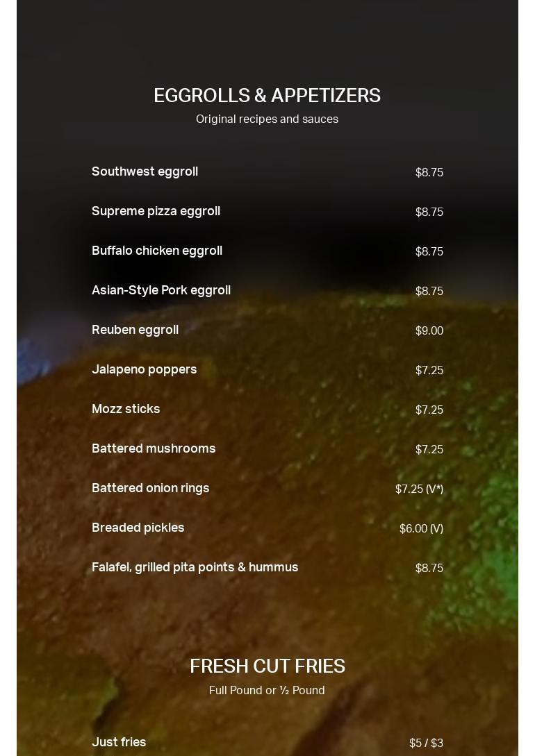535x756 pixels.
Task: Select Jalapeno poppers menu entry
Action: [145, 369]
